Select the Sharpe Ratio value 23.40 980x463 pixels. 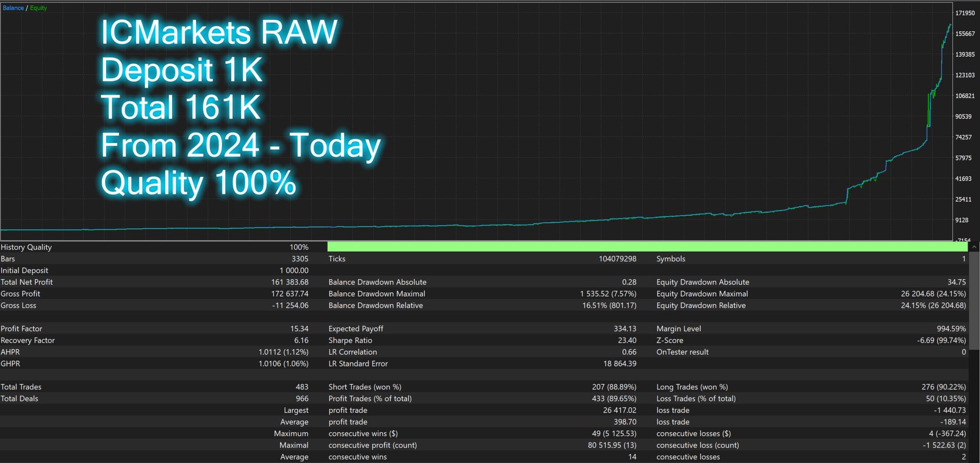click(x=627, y=340)
